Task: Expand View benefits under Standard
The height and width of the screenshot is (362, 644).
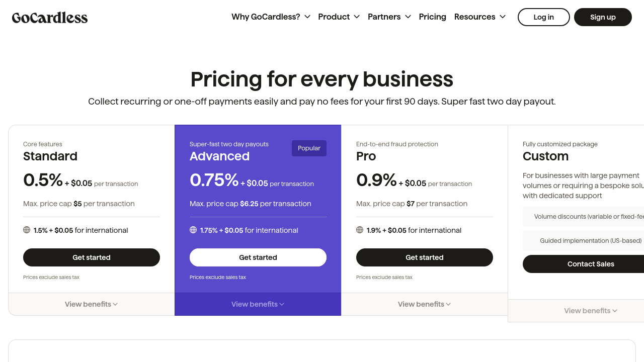Action: (x=91, y=304)
